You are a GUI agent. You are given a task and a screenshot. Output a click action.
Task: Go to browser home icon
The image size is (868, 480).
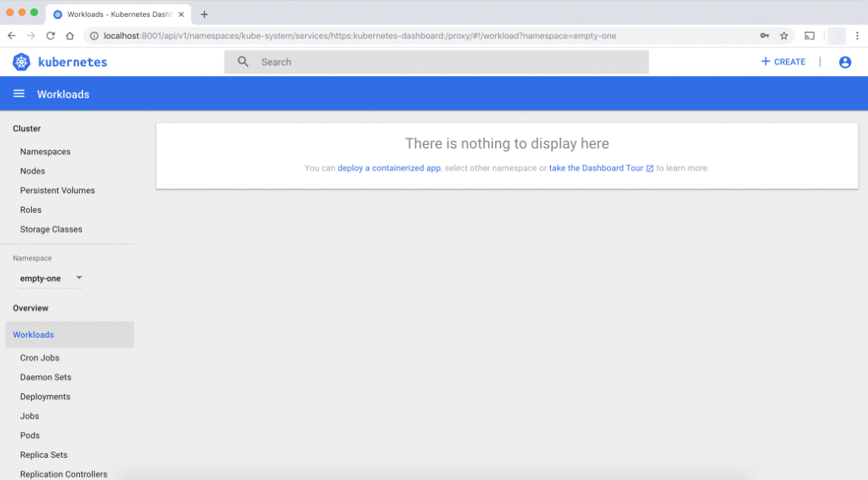point(70,36)
